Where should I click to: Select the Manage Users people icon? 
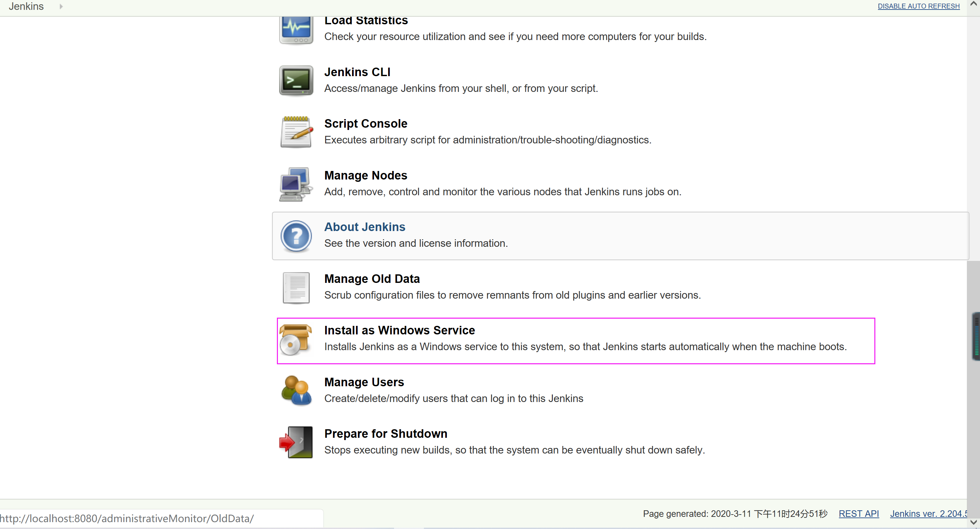296,391
